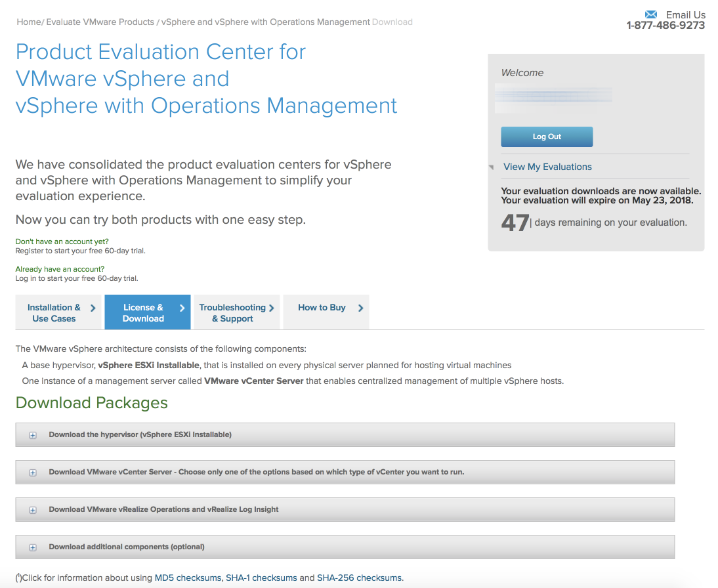Click the small triangle beside View My Evaluations
This screenshot has height=588, width=718.
point(492,168)
